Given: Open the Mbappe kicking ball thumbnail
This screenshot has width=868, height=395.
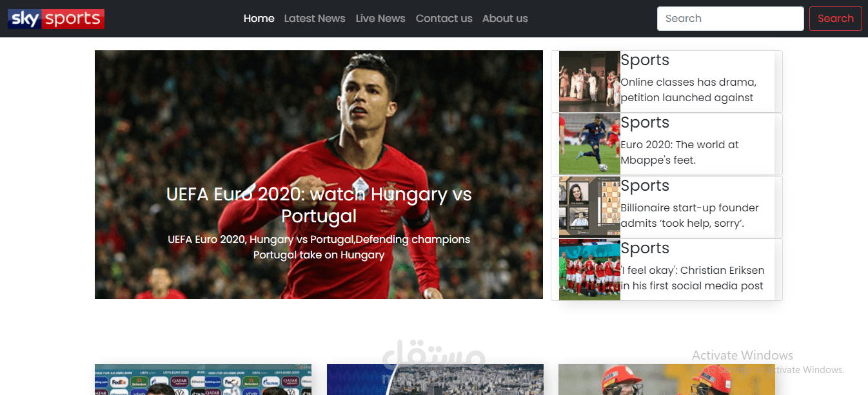Looking at the screenshot, I should tap(589, 144).
